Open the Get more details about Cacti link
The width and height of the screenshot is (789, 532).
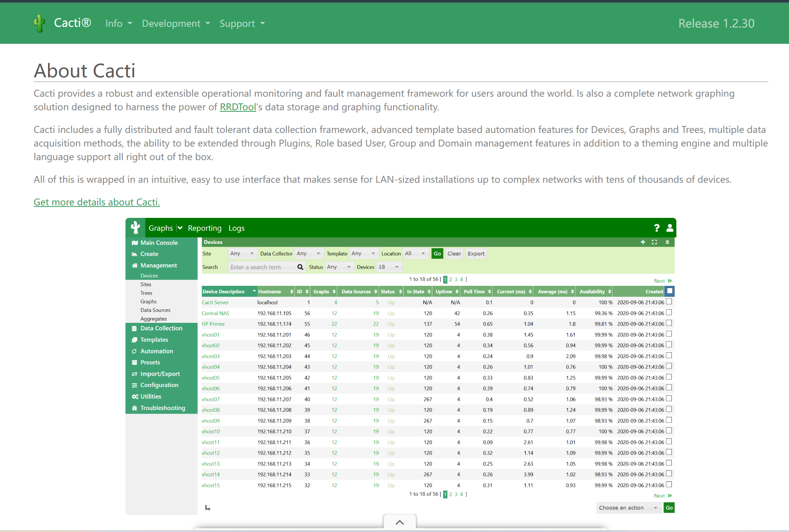97,202
